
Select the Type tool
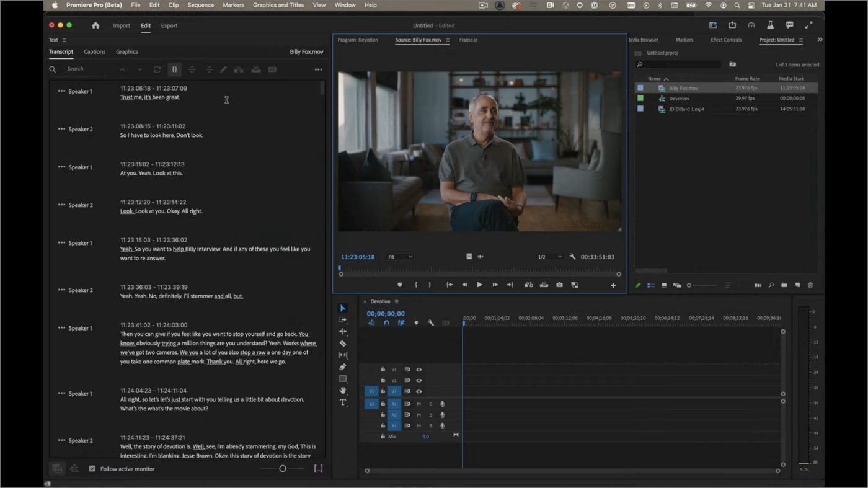coord(343,402)
